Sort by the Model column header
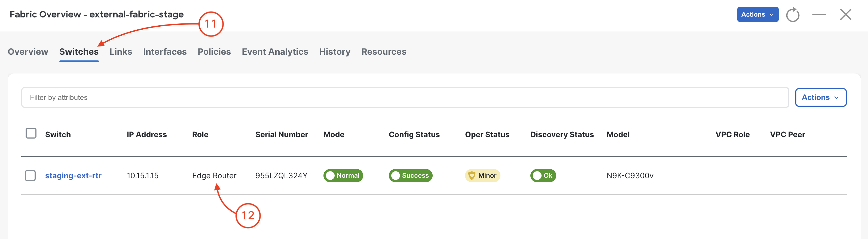 click(618, 134)
